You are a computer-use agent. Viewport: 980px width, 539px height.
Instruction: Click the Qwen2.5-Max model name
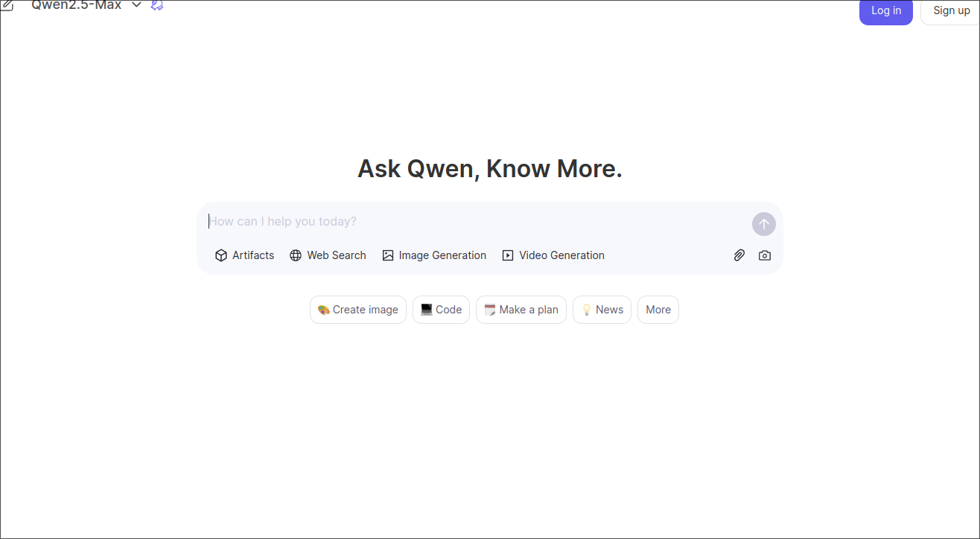click(76, 5)
